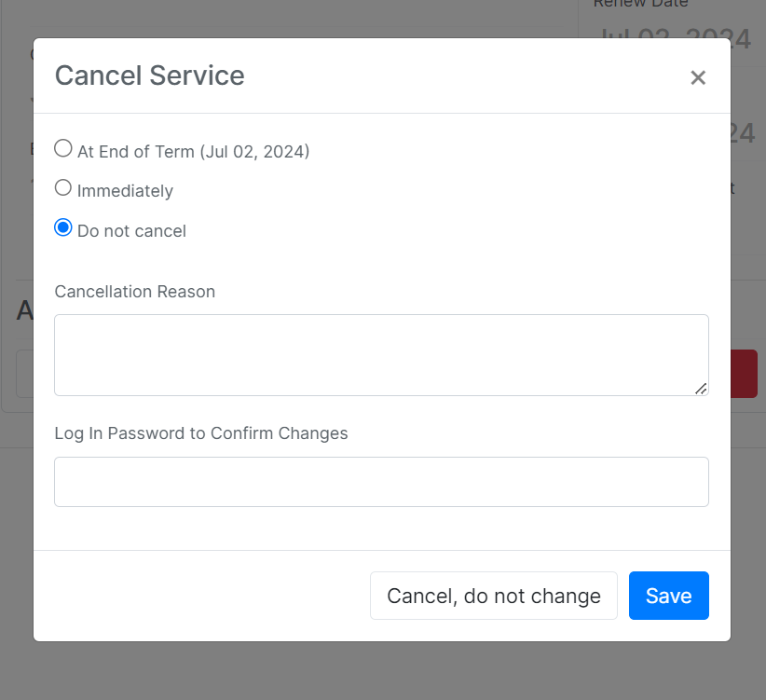Click the Log In Password input field
This screenshot has width=766, height=700.
click(x=381, y=482)
